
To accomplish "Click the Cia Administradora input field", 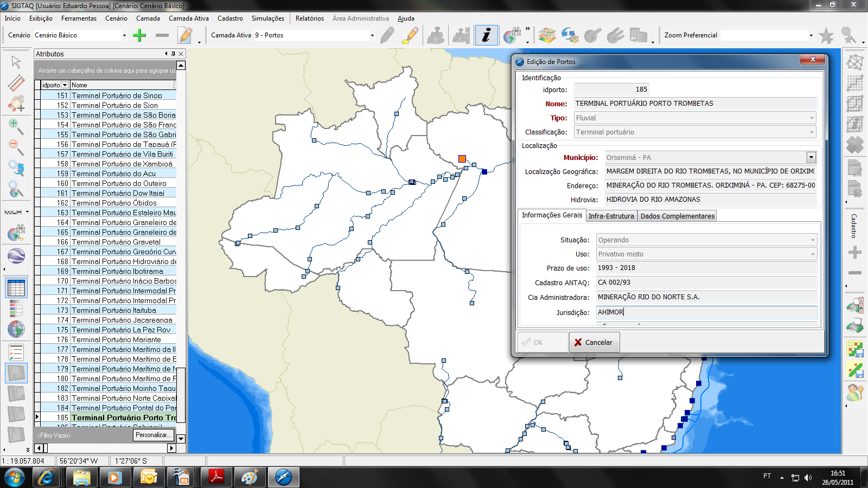I will click(x=706, y=297).
